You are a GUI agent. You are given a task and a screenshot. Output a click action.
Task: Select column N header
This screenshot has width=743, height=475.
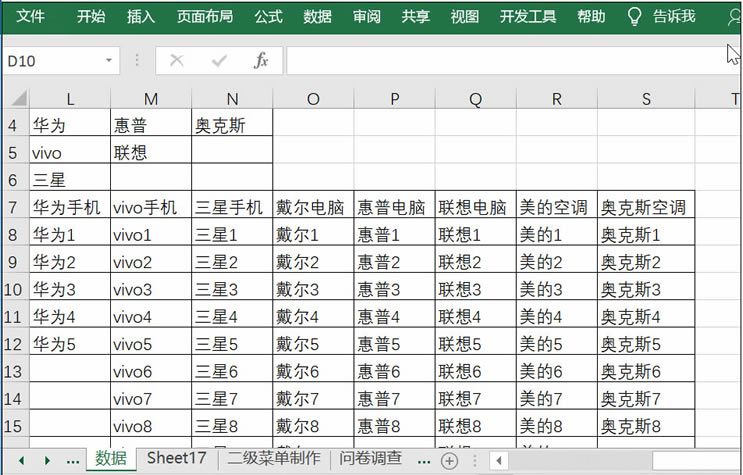coord(232,99)
